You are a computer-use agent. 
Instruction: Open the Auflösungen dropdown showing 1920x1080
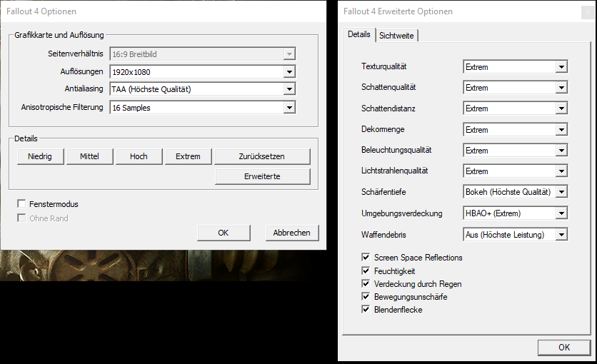[x=202, y=72]
